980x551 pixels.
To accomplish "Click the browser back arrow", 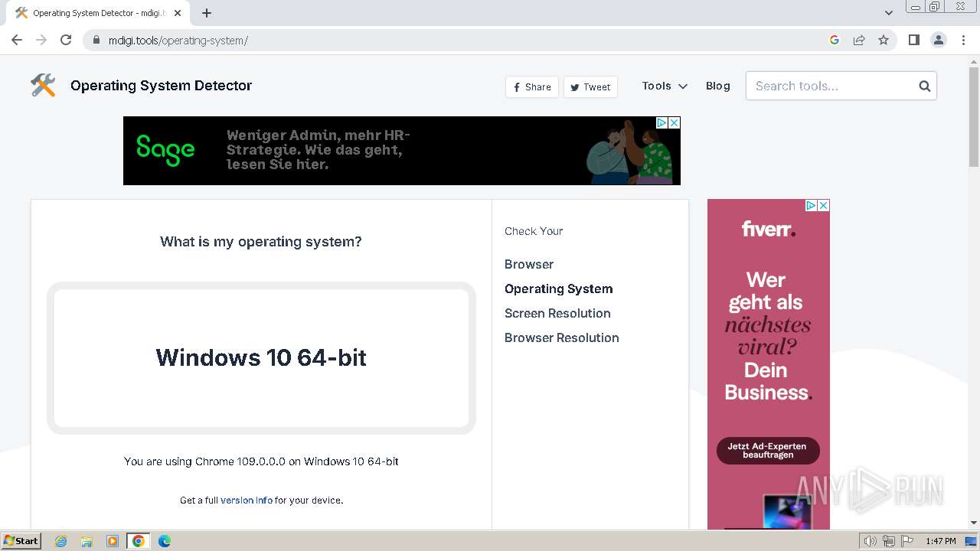I will tap(17, 40).
